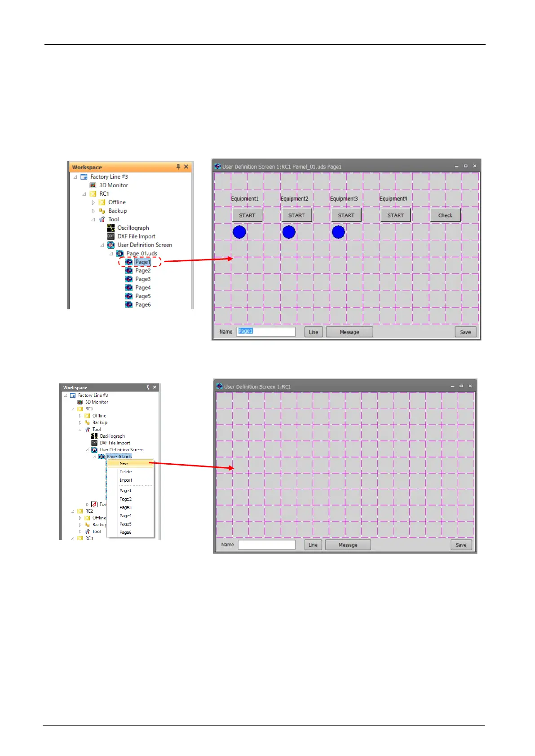535x756 pixels.
Task: Click the Message button in blank User Definition Screen
Action: [x=348, y=545]
